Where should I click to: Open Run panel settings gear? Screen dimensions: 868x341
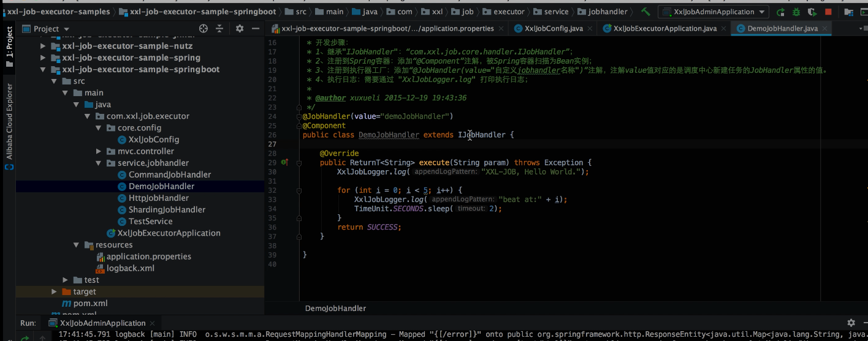coord(851,323)
